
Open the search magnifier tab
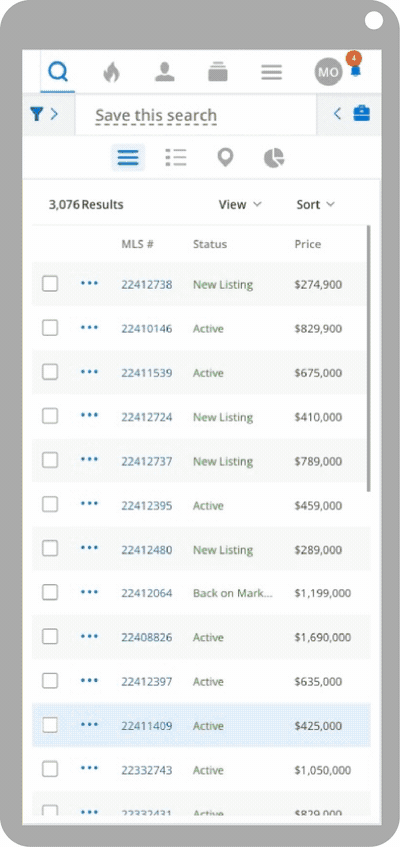click(x=58, y=72)
